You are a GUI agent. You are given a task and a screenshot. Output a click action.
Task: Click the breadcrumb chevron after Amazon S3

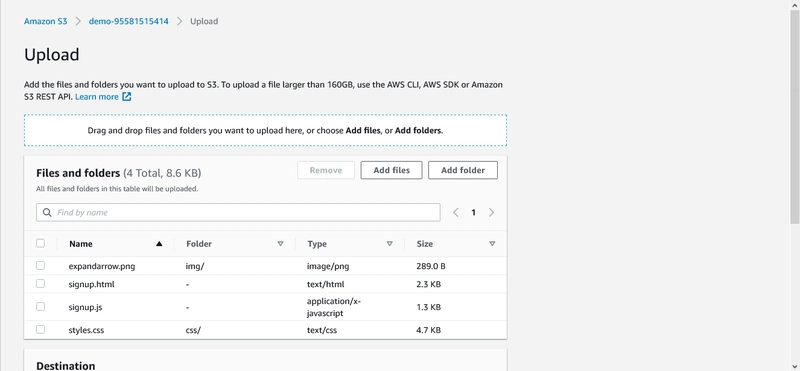[78, 21]
